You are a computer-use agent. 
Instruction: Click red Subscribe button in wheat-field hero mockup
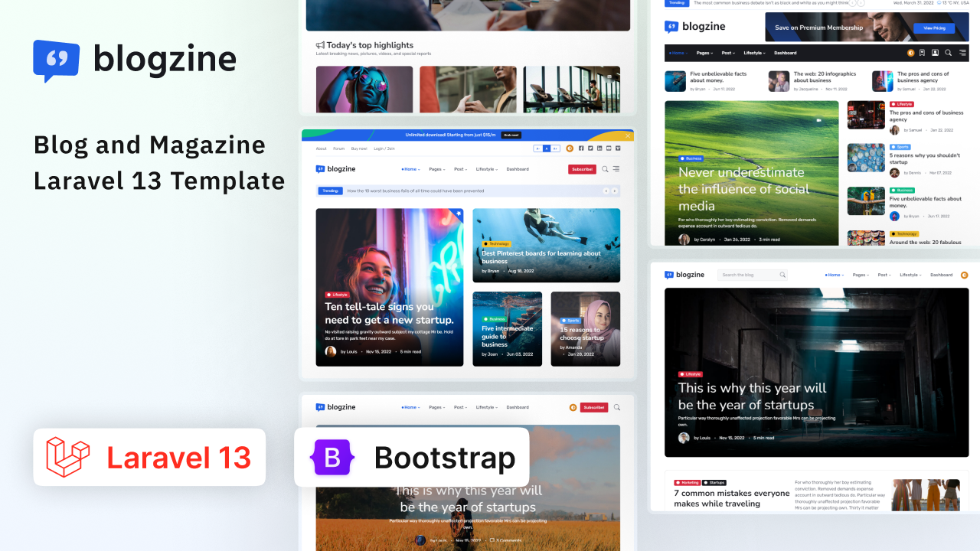pos(594,407)
